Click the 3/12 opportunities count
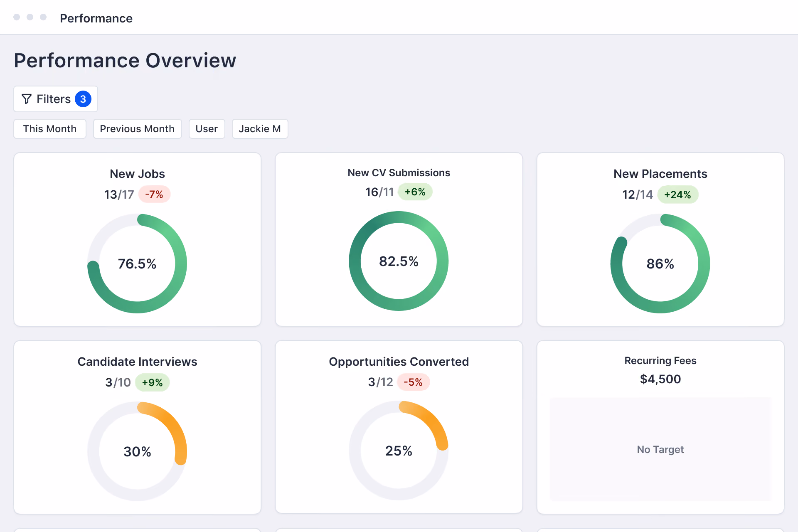 click(380, 382)
